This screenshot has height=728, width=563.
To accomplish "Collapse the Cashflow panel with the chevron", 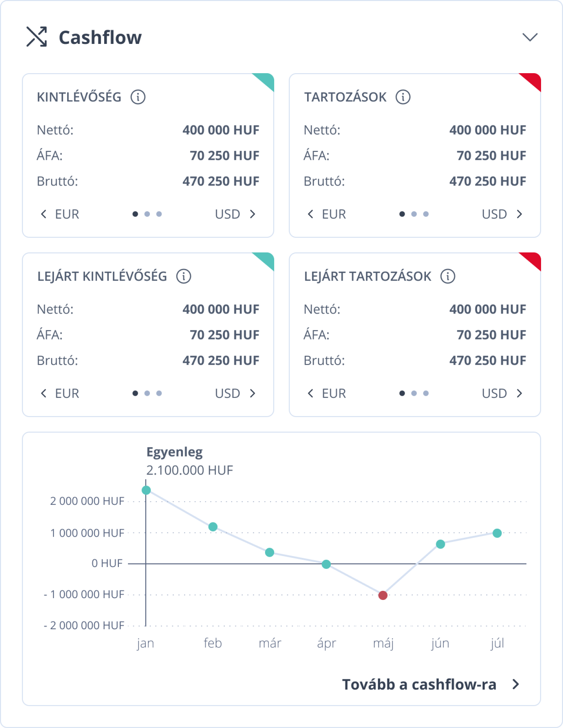I will [530, 37].
